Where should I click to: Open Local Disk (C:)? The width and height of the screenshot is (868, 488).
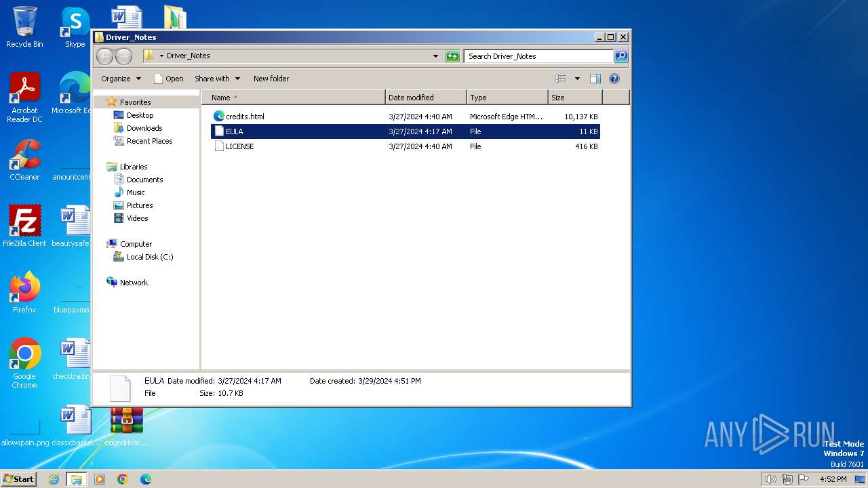pyautogui.click(x=150, y=257)
